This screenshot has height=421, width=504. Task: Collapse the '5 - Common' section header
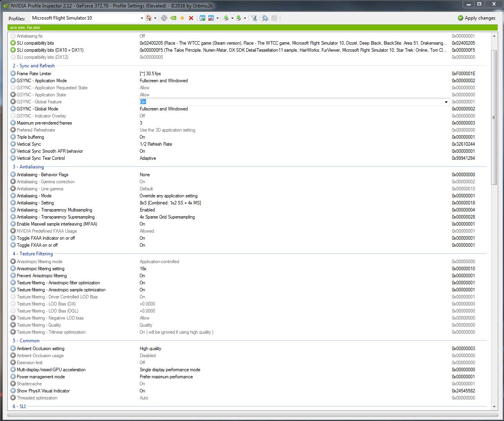click(26, 341)
